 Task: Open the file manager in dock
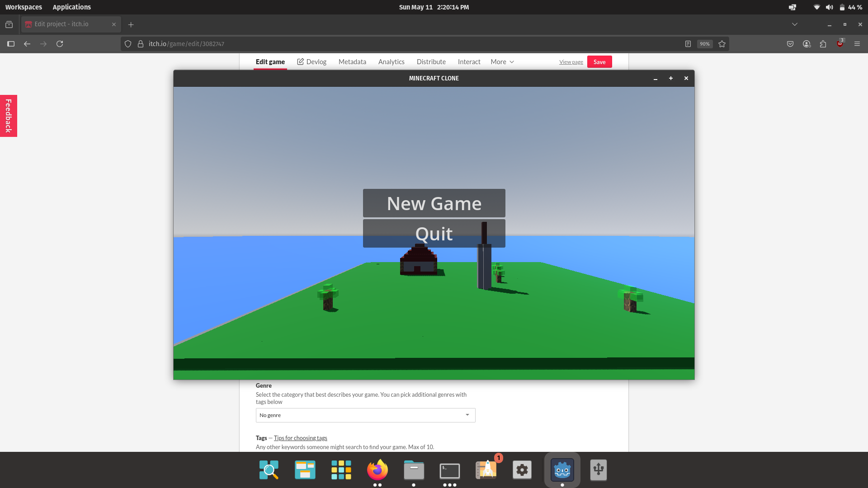414,470
